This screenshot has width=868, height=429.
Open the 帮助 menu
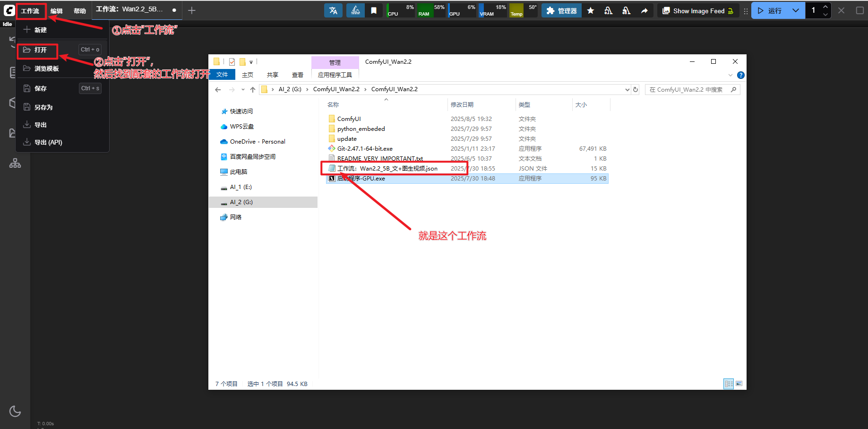[80, 10]
